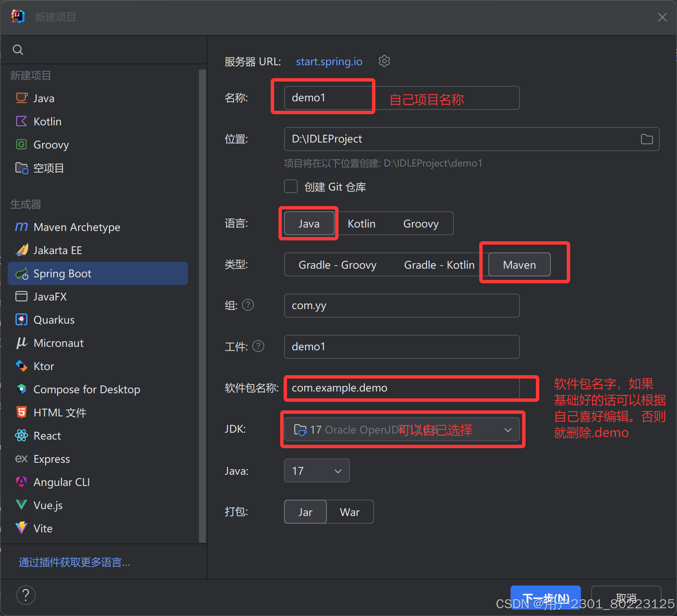Click the IntelliJ IDEA logo icon
Screen dimensions: 677x616
click(18, 17)
